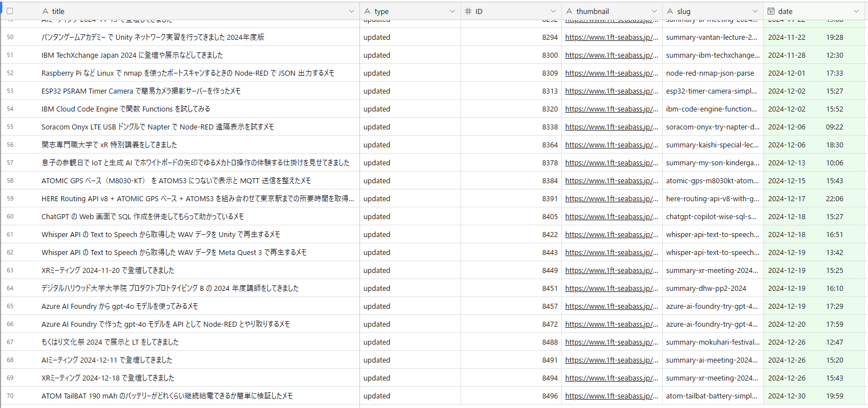868x408 pixels.
Task: Click the text icon in the type column header
Action: click(367, 11)
